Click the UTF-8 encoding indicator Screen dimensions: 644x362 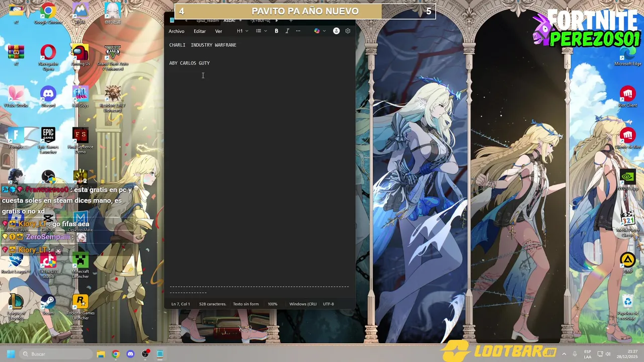328,304
